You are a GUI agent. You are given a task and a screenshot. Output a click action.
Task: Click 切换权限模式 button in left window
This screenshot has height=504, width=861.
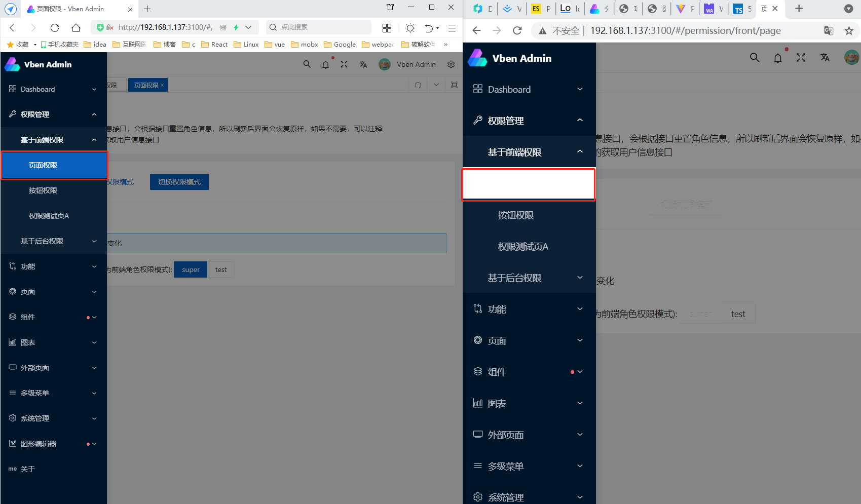[x=179, y=182]
